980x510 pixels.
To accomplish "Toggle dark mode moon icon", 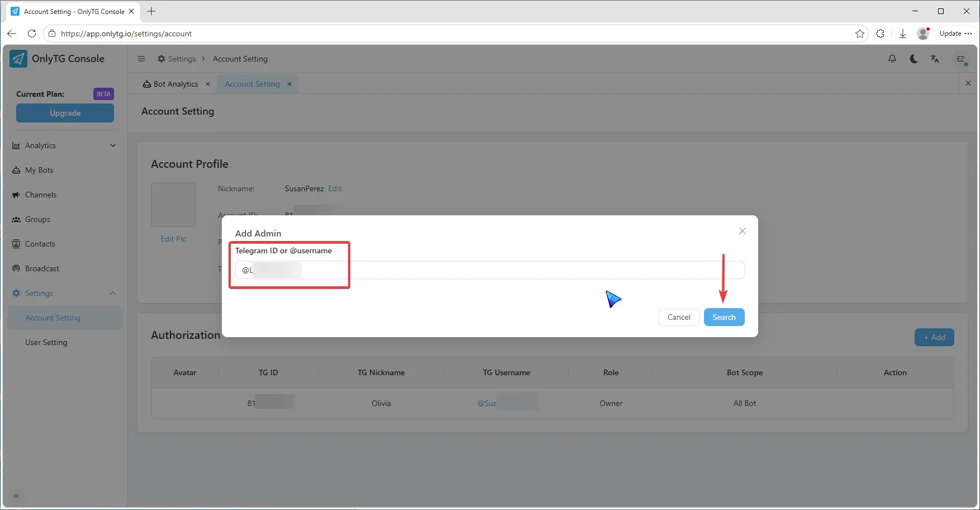I will 914,59.
